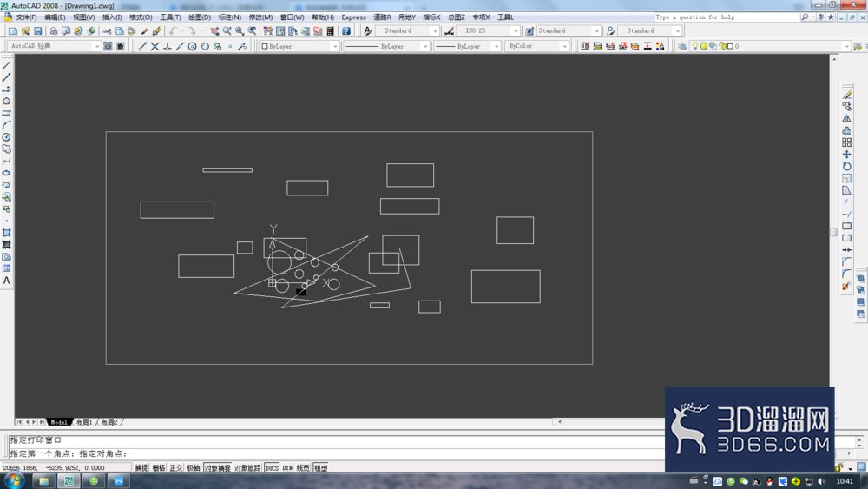Click the Rotate tool in modify toolbar

pos(847,166)
